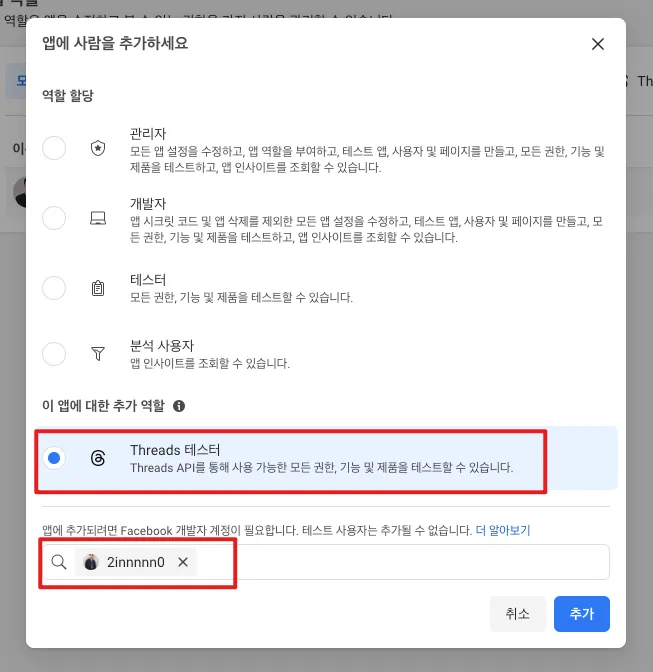
Task: Open the 더 알아보기 link
Action: pyautogui.click(x=503, y=531)
